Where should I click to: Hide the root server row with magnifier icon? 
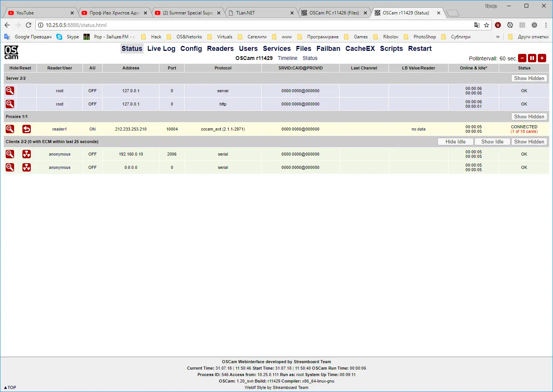click(x=10, y=91)
